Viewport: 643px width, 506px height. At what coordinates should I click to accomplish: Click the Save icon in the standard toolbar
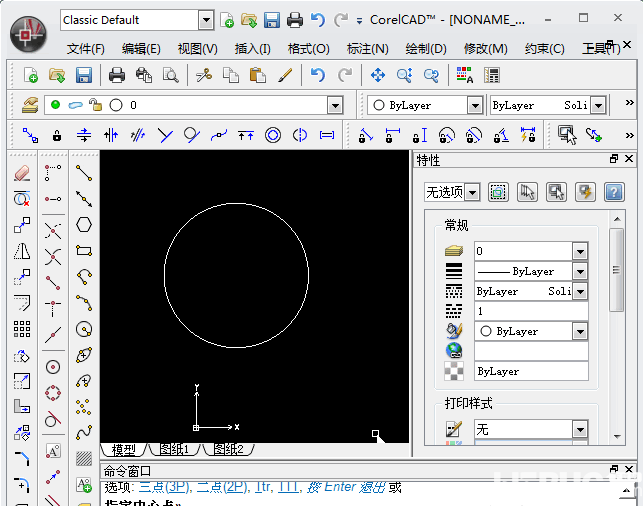(x=84, y=75)
